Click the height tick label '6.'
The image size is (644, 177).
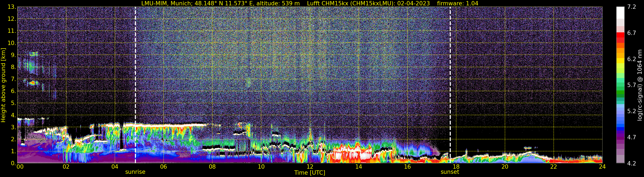[x=13, y=91]
